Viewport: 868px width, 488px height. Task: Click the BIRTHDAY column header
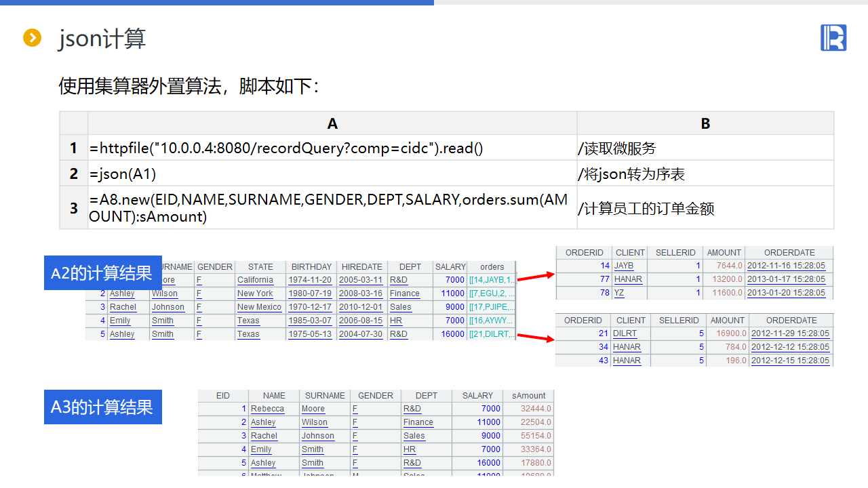pos(311,267)
